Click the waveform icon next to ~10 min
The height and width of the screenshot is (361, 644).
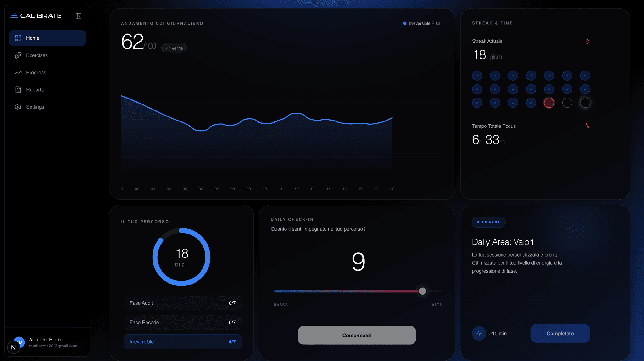(479, 333)
